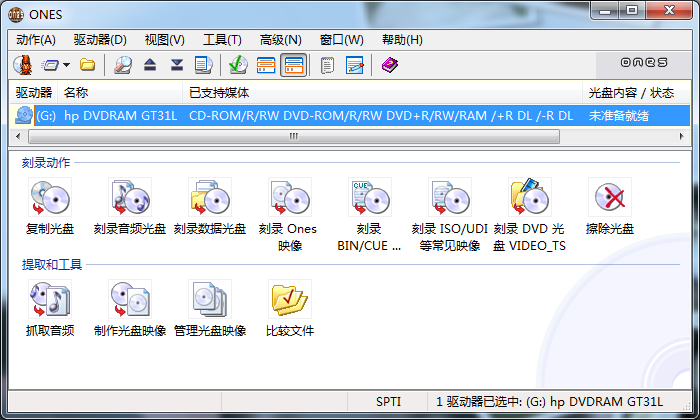Image resolution: width=700 pixels, height=420 pixels.
Task: Launch the 刻录 Ones 映像 action
Action: (x=290, y=214)
